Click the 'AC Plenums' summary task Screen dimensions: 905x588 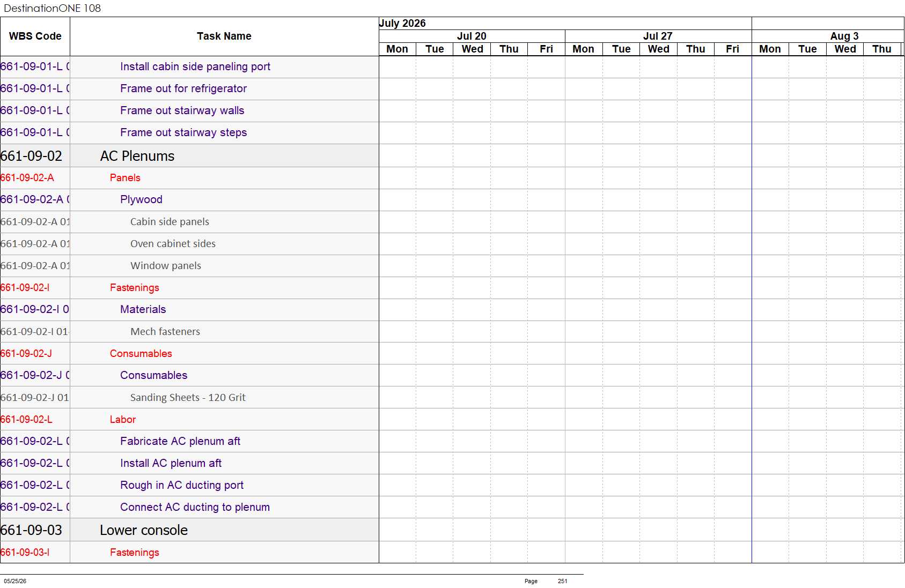click(x=137, y=156)
